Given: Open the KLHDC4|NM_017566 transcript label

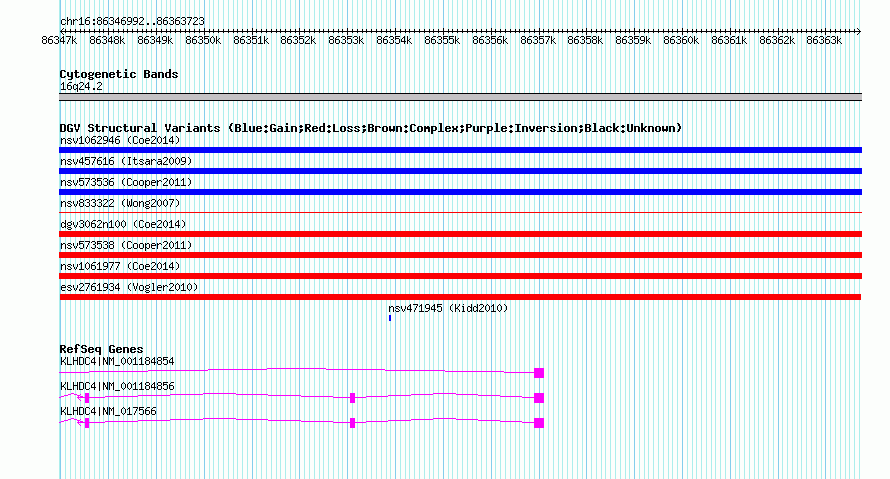Looking at the screenshot, I should (108, 411).
